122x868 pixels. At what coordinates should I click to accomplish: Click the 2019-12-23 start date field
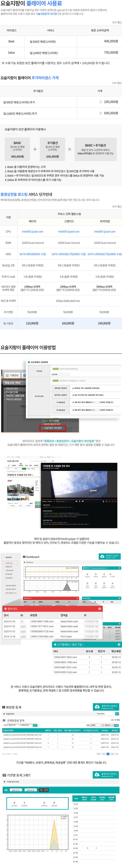(x=16, y=790)
